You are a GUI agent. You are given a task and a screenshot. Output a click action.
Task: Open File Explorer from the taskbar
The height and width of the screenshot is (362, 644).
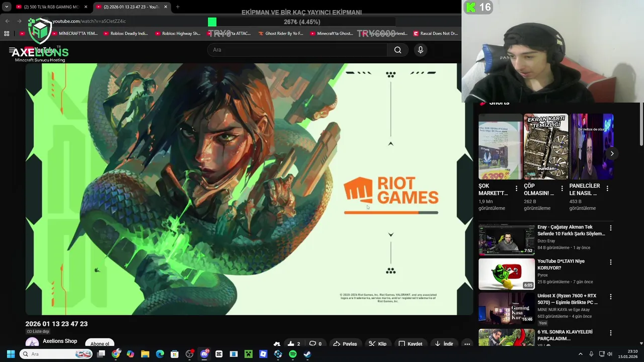click(x=145, y=354)
